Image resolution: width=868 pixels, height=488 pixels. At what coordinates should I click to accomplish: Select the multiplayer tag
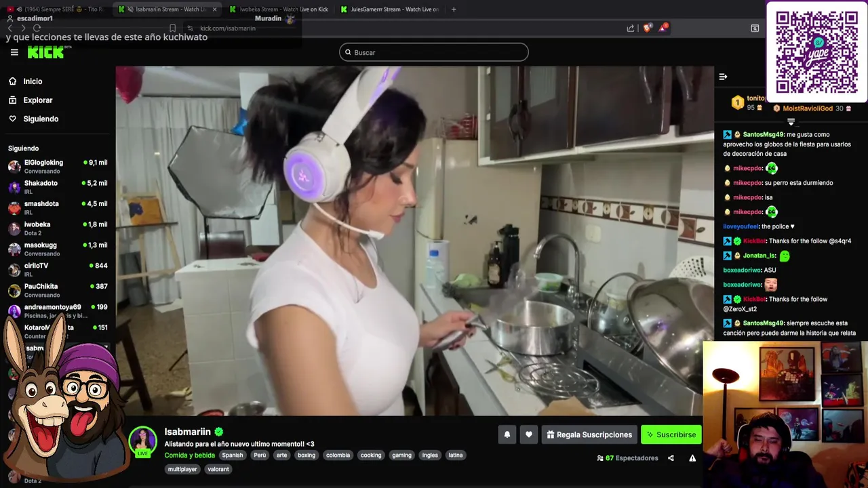tap(182, 469)
